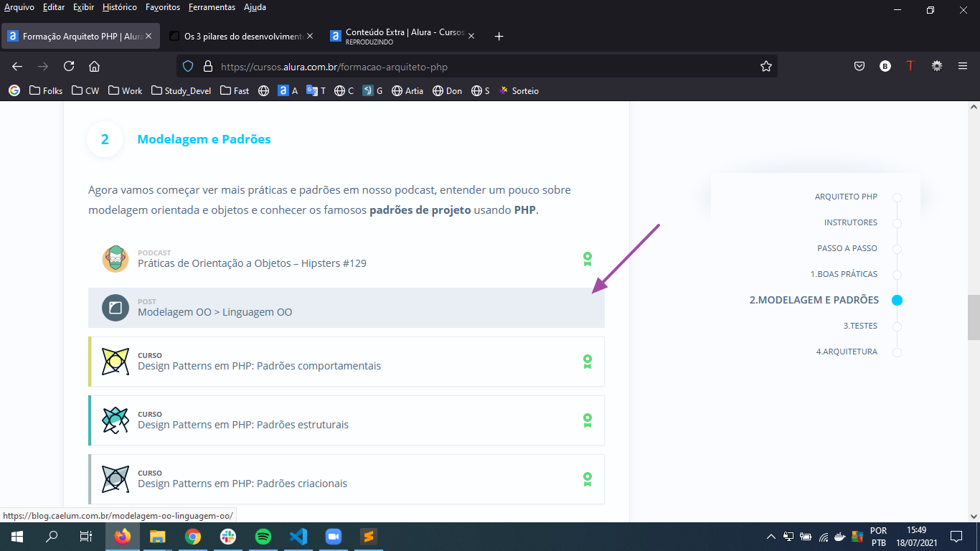This screenshot has height=551, width=980.
Task: Show hidden system tray icons chevron
Action: (x=771, y=537)
